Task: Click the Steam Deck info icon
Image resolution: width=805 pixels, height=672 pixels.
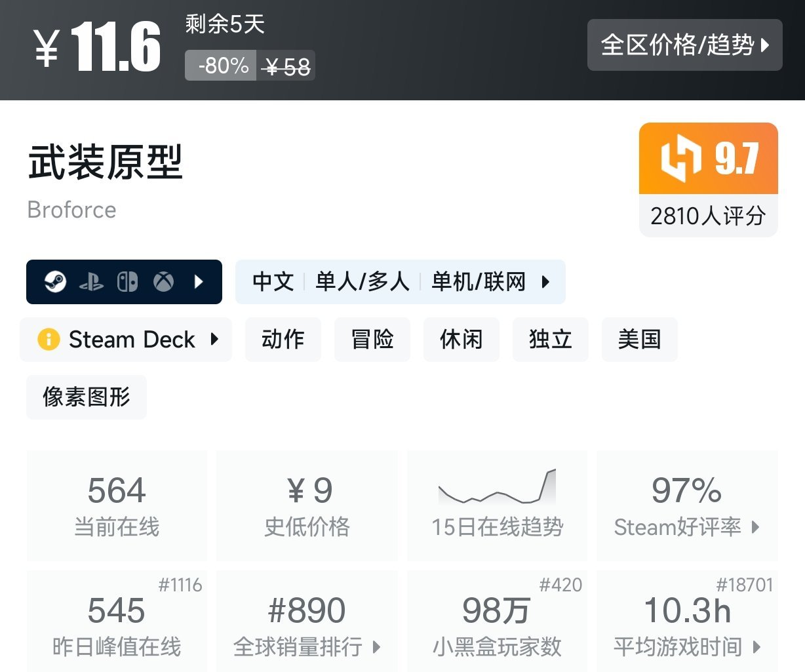Action: click(47, 340)
